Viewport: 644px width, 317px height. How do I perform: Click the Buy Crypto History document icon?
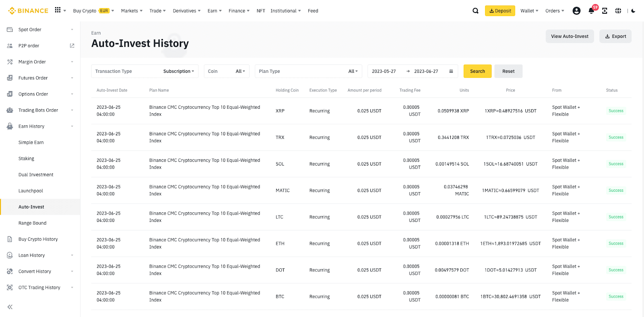10,239
